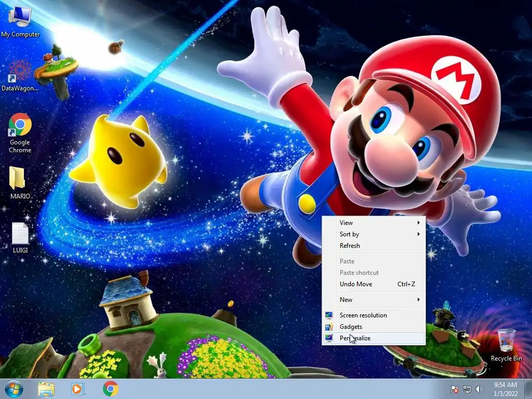Open Windows Explorer from the taskbar
The width and height of the screenshot is (532, 399).
click(x=46, y=389)
